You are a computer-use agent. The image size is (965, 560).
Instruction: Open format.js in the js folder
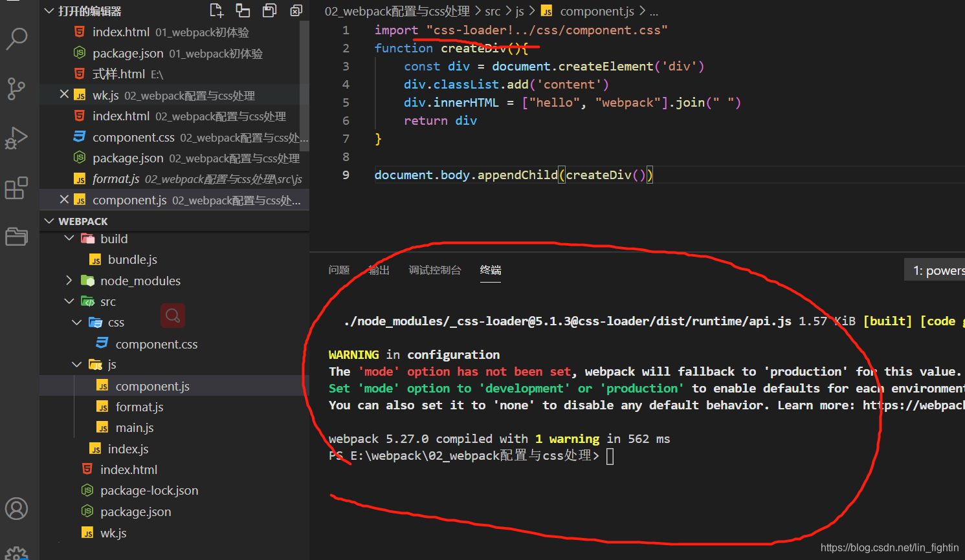coord(139,407)
